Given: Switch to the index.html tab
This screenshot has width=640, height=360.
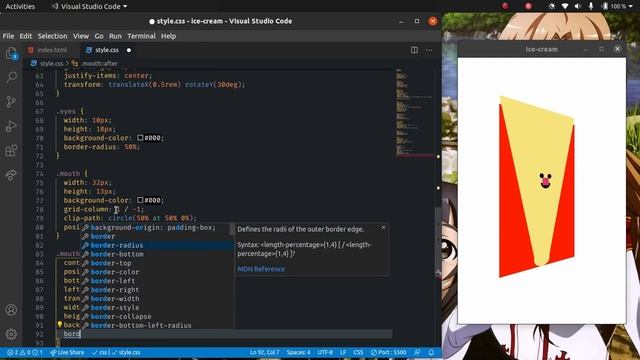Looking at the screenshot, I should coord(48,50).
